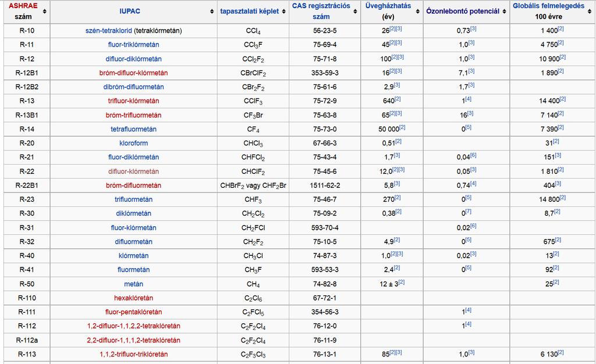Open the dibróm-difluormetán link
Screen dimensions: 596x364
(133, 87)
